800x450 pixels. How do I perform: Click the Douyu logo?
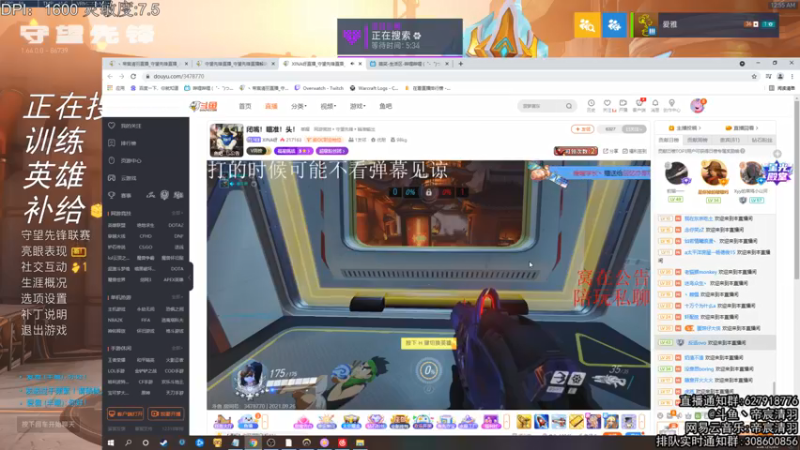(204, 106)
